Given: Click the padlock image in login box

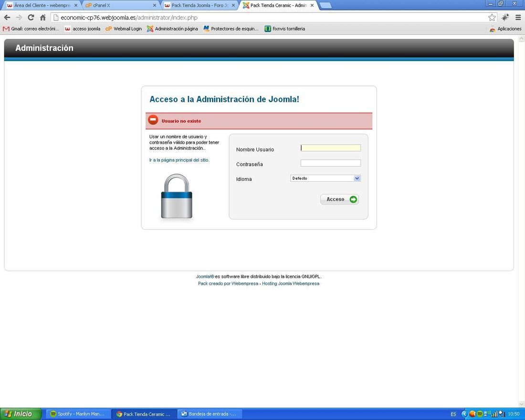Looking at the screenshot, I should click(177, 196).
